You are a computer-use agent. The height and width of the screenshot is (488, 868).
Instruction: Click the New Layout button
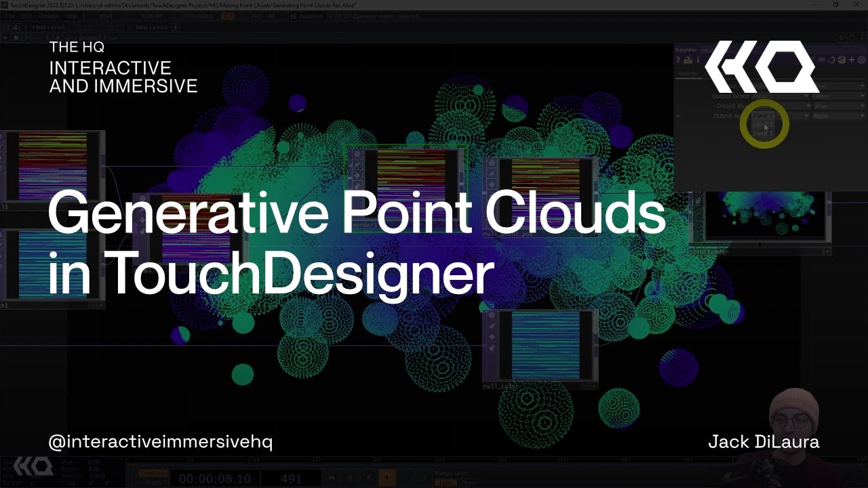[151, 27]
